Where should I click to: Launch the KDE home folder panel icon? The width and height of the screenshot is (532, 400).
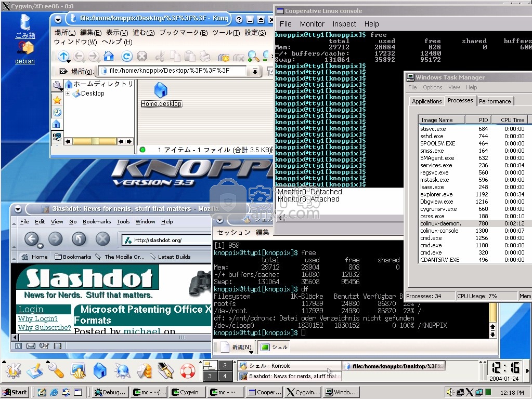click(x=100, y=371)
